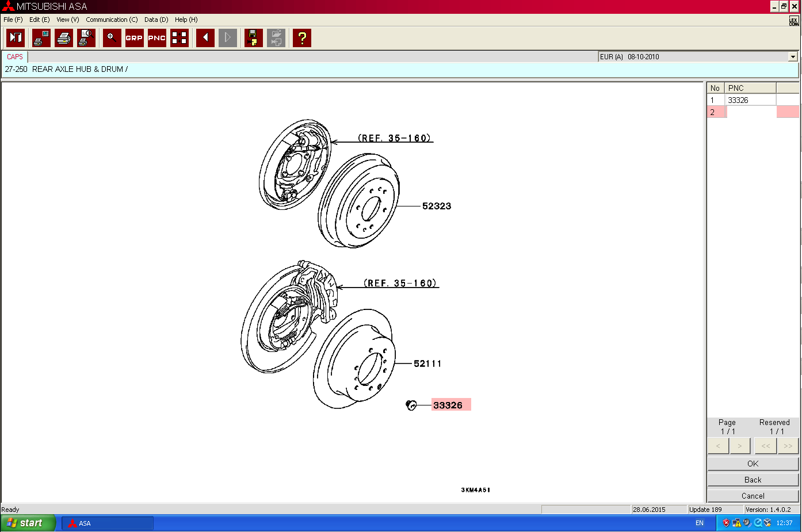Restore the MITSUBISHI ASA window size

pyautogui.click(x=784, y=6)
